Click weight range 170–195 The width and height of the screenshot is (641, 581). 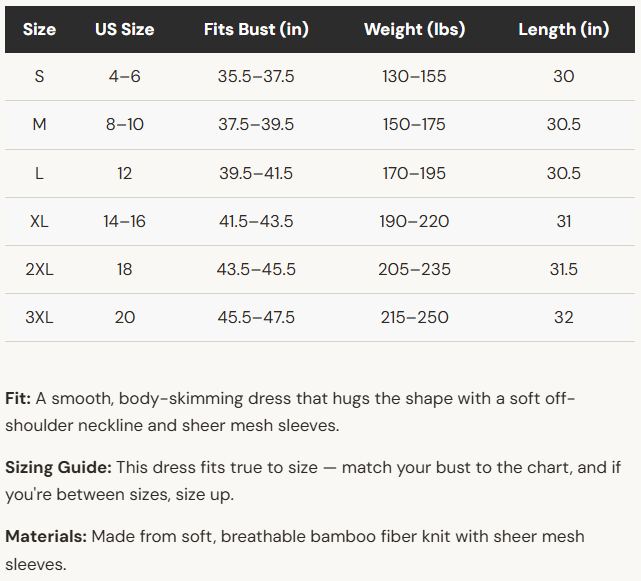[415, 173]
